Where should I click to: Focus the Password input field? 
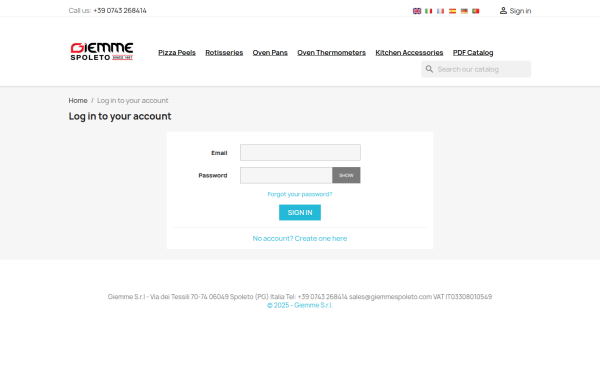[x=286, y=175]
